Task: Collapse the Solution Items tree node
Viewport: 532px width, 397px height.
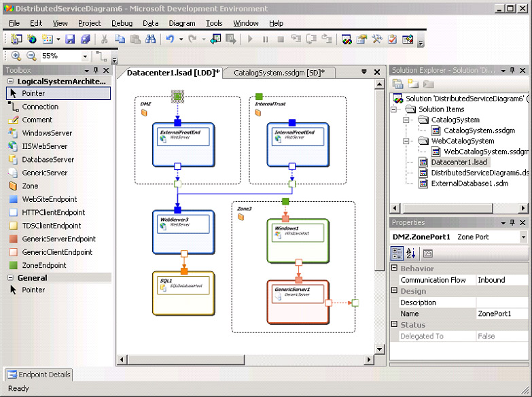Action: click(x=393, y=109)
